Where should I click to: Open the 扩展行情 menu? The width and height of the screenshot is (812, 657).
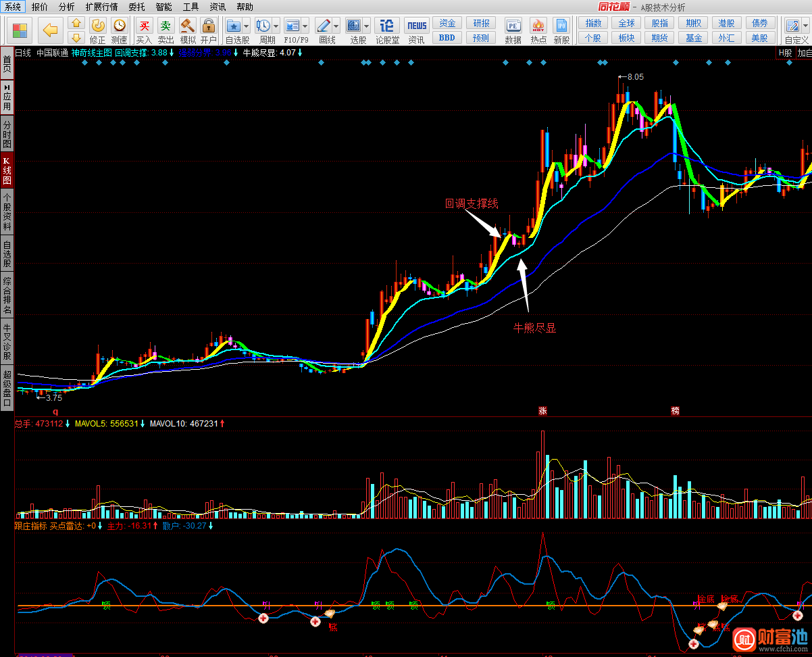tap(101, 7)
